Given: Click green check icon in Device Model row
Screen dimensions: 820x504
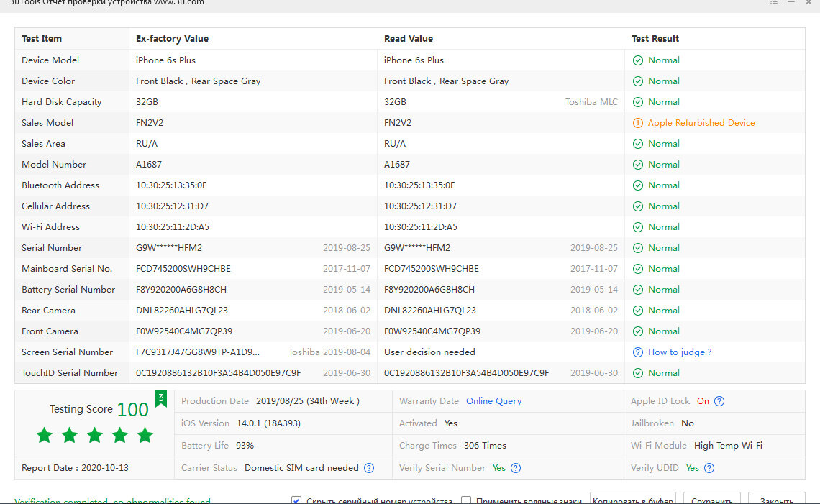Looking at the screenshot, I should (638, 60).
